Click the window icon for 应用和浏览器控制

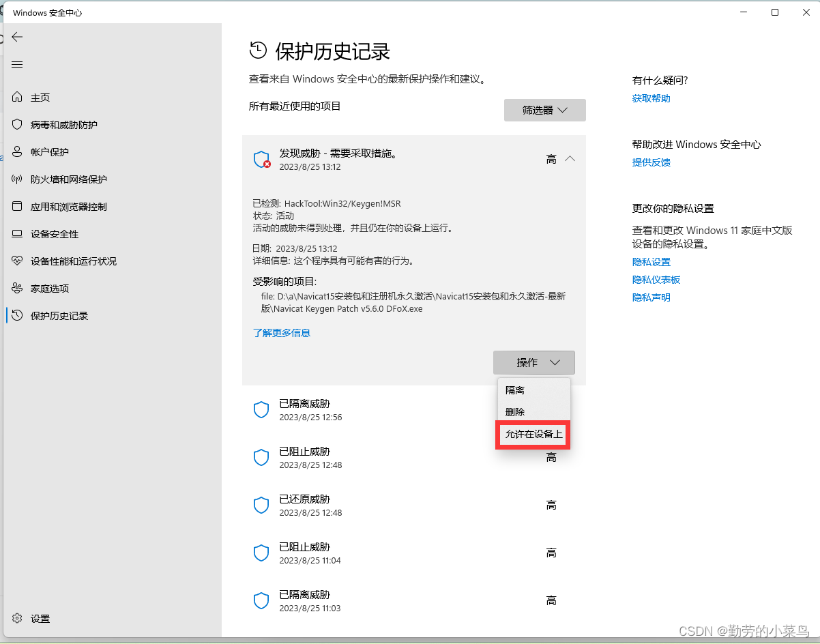[x=18, y=207]
